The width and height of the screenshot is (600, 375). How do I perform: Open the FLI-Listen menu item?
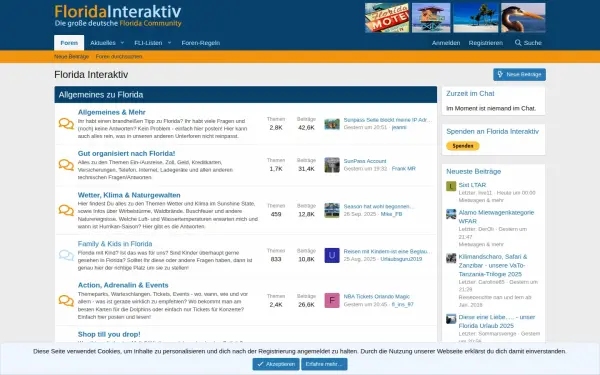point(148,43)
